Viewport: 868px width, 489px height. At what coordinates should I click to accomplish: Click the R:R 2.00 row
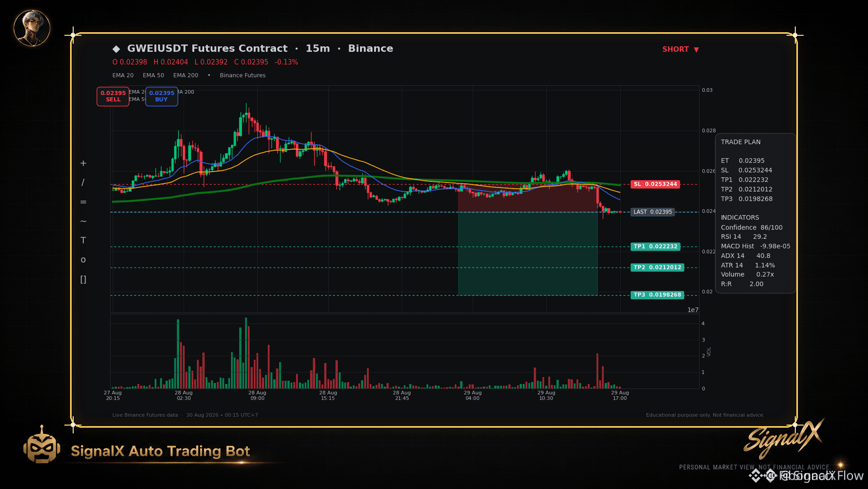click(742, 284)
